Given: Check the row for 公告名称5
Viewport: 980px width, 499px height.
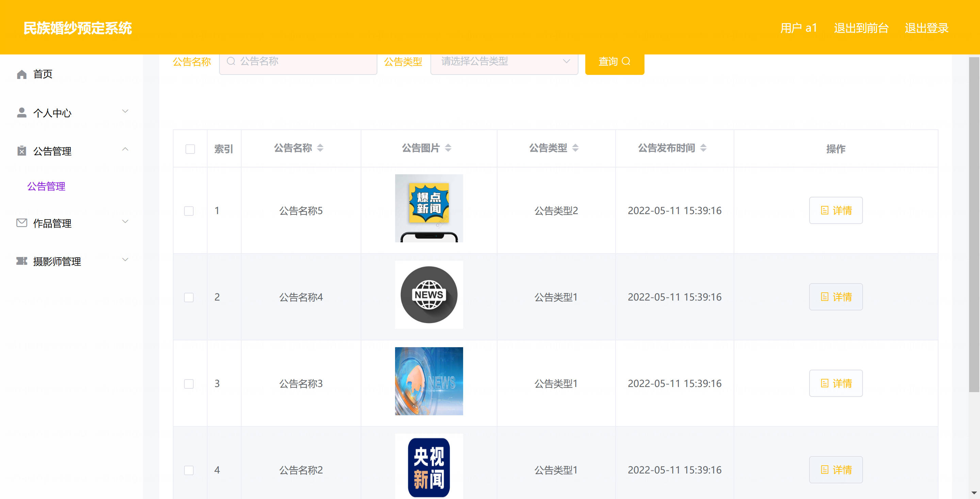Looking at the screenshot, I should [x=189, y=211].
